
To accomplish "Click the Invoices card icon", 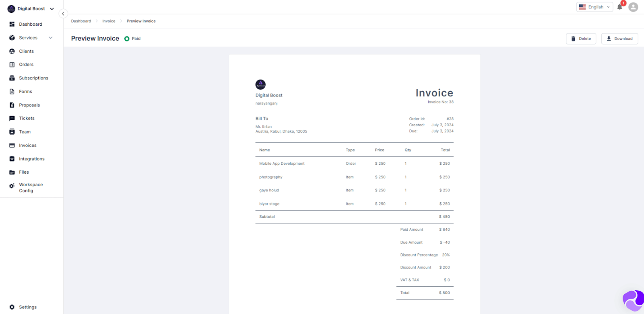I will (x=12, y=146).
